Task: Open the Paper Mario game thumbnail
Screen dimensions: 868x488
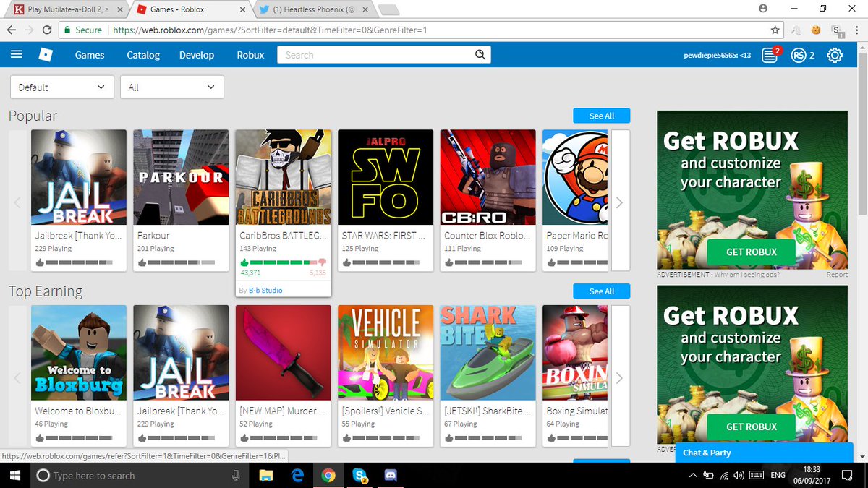Action: [575, 178]
